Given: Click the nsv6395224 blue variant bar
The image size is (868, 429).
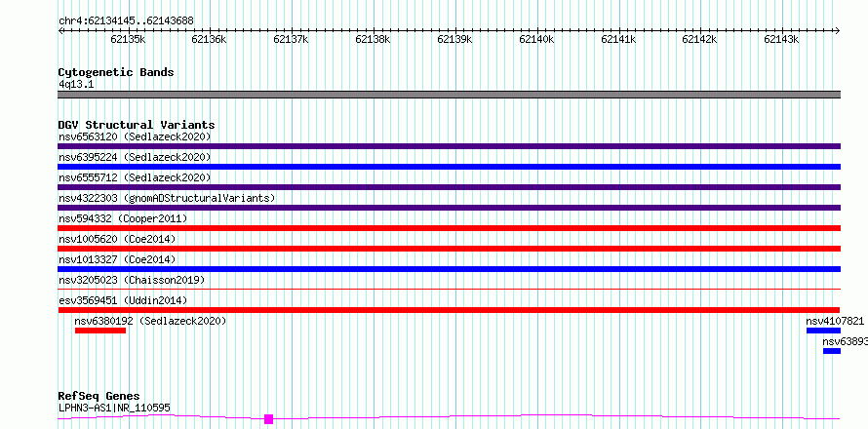Looking at the screenshot, I should (x=449, y=167).
